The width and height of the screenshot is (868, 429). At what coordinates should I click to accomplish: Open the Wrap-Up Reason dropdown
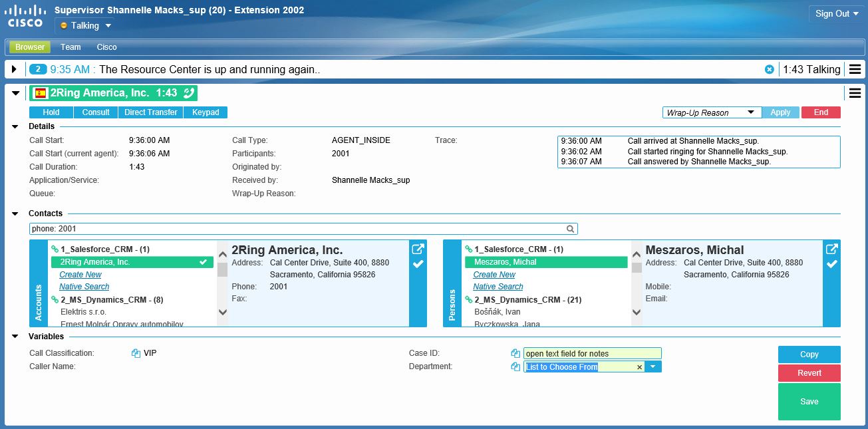click(x=712, y=112)
